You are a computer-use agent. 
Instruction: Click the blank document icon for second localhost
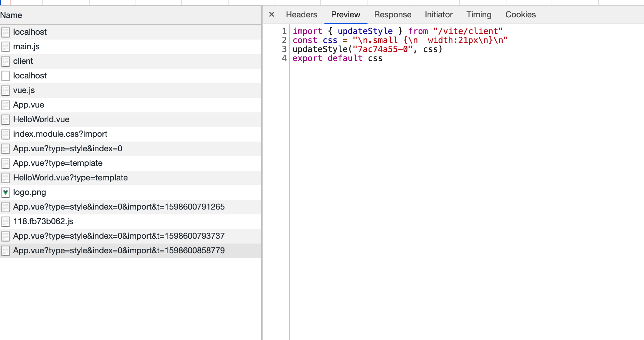click(6, 76)
